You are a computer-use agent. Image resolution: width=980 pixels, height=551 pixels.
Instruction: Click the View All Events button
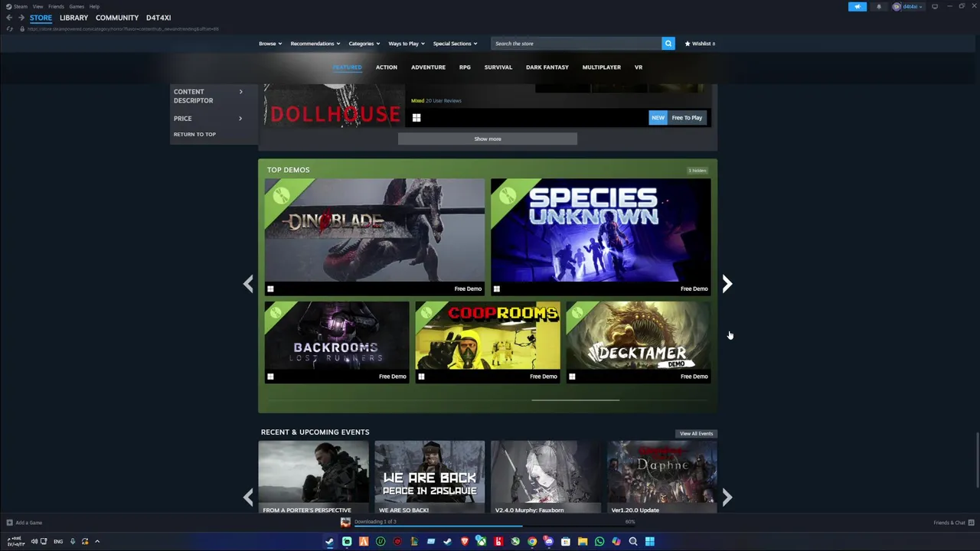[696, 434]
